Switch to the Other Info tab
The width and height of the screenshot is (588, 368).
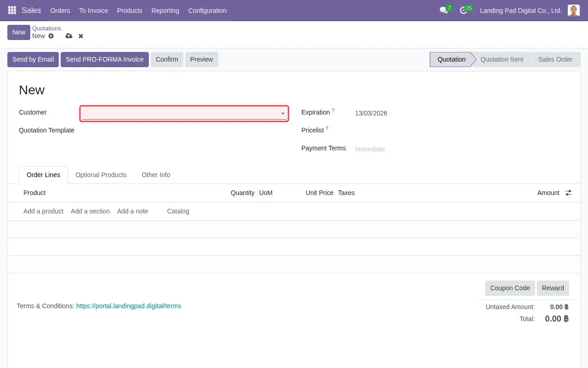(156, 175)
